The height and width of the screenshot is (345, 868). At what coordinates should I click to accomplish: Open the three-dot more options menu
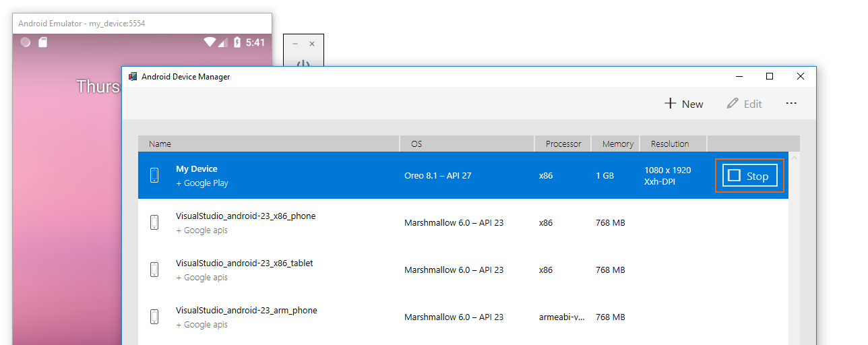coord(791,104)
